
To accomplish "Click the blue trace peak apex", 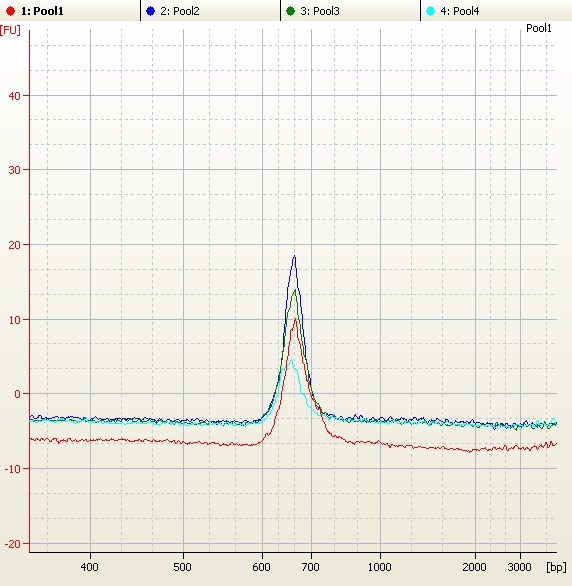I will click(x=294, y=256).
